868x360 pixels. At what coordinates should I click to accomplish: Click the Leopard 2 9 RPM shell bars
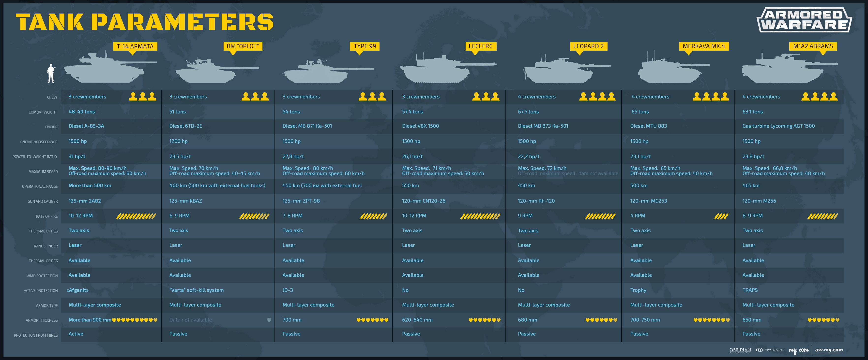click(600, 216)
